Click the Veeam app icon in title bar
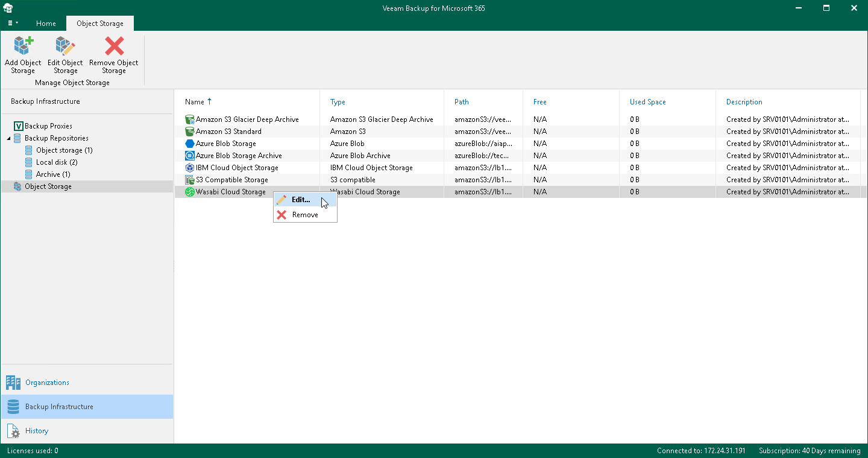 click(8, 8)
